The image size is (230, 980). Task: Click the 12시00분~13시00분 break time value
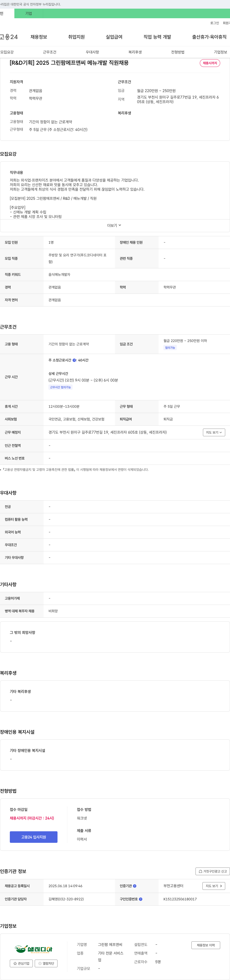pos(64,407)
